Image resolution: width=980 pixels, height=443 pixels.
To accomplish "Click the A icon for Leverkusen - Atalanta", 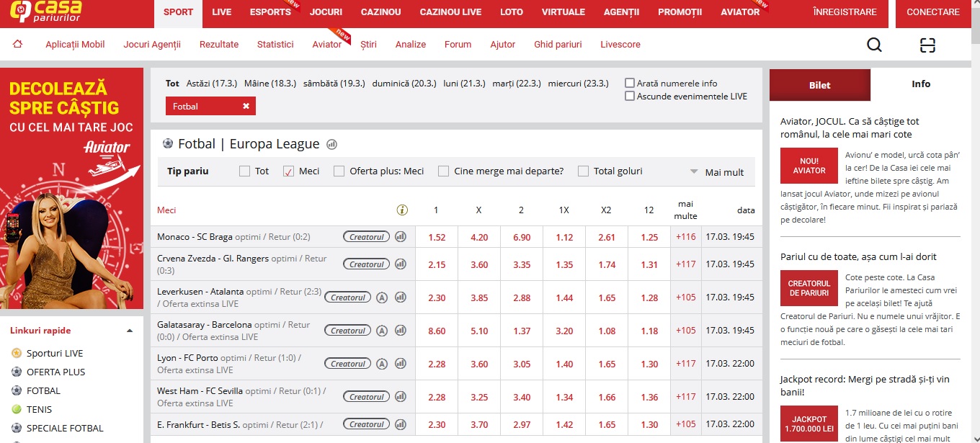I will [382, 297].
